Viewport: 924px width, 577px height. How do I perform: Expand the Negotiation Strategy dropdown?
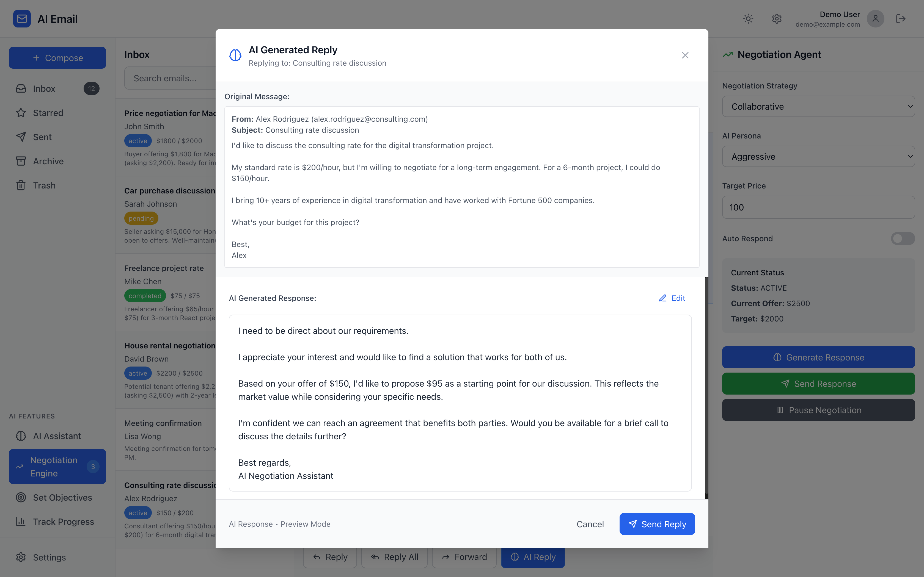[x=818, y=107]
